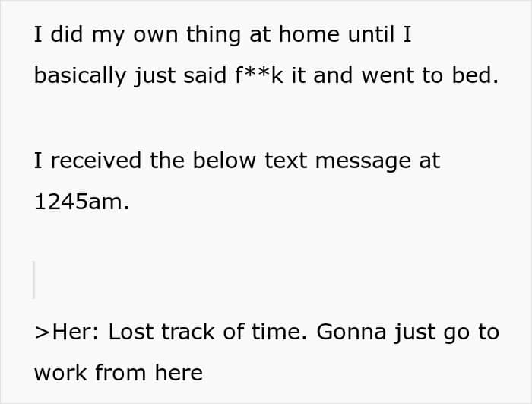Screen dimensions: 532x404
Task: Click the word "thing" in the first line
Action: tap(214, 35)
